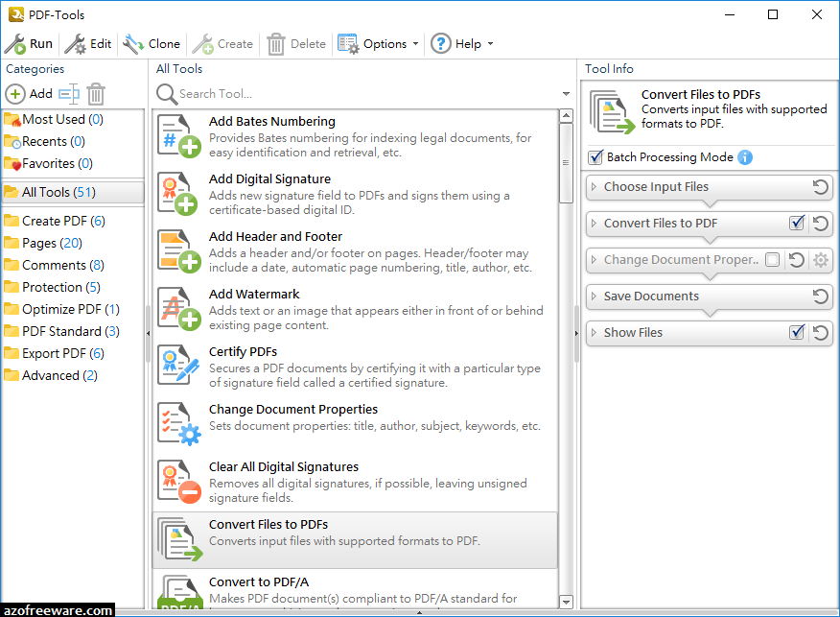
Task: Open the search options dropdown arrow
Action: (566, 94)
